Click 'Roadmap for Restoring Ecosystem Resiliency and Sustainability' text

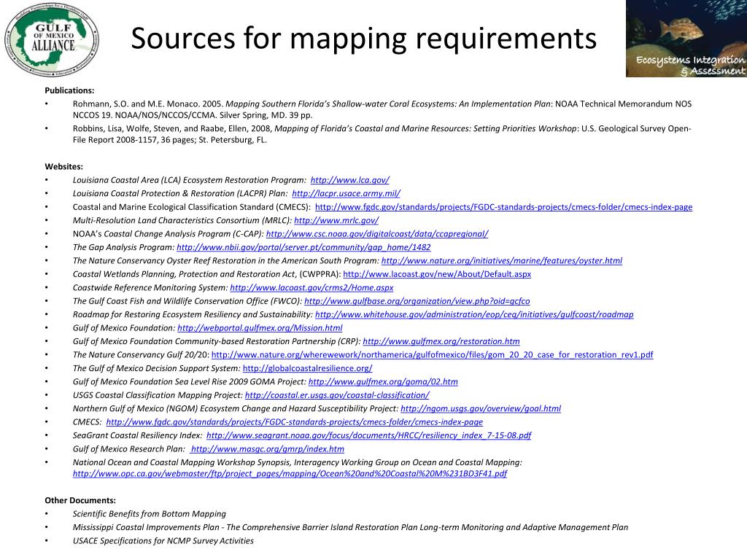(192, 314)
